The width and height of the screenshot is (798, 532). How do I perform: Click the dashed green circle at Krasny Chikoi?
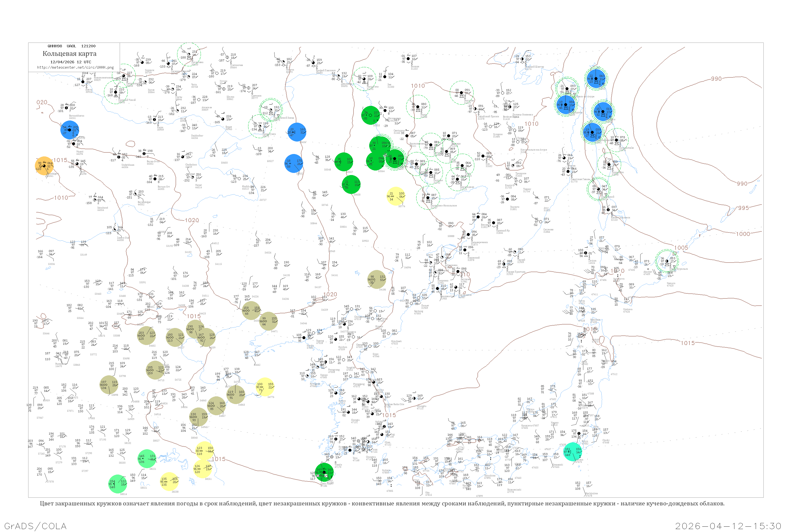click(x=115, y=92)
